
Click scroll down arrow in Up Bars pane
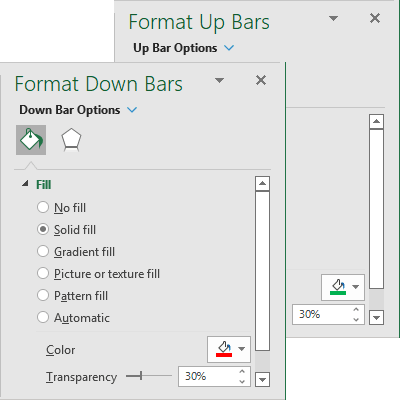pyautogui.click(x=377, y=317)
